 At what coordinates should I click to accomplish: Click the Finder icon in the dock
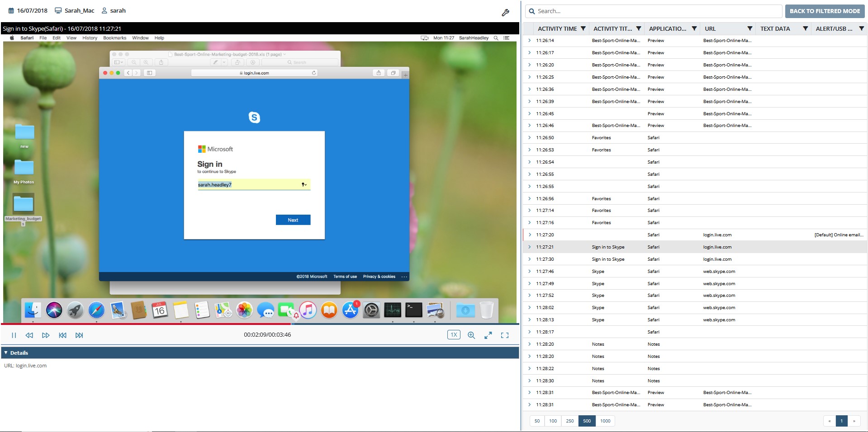(x=33, y=310)
